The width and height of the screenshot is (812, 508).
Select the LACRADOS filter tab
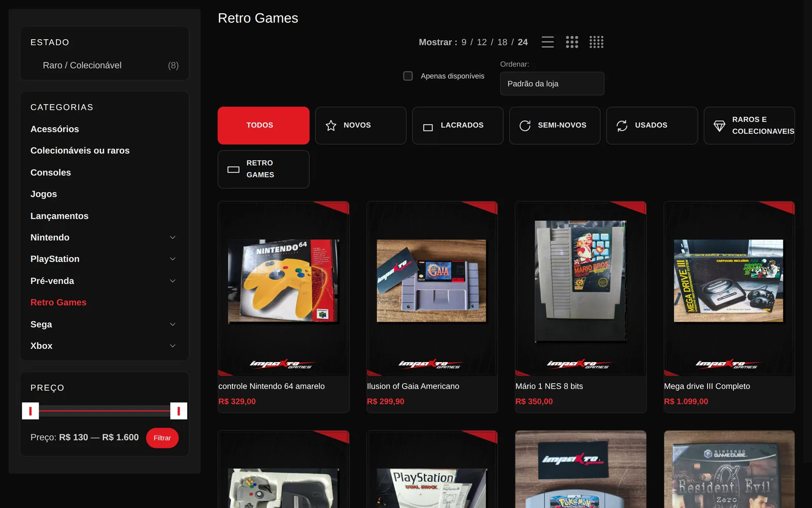tap(458, 125)
